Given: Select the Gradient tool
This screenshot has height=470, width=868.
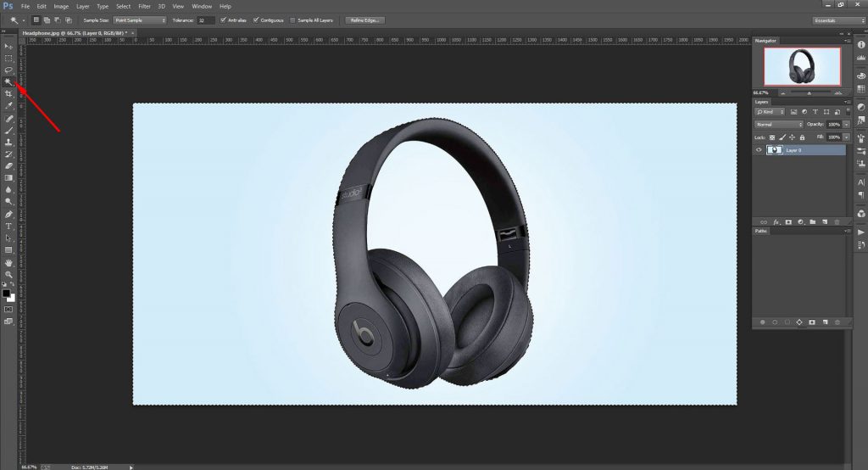Looking at the screenshot, I should coord(8,178).
